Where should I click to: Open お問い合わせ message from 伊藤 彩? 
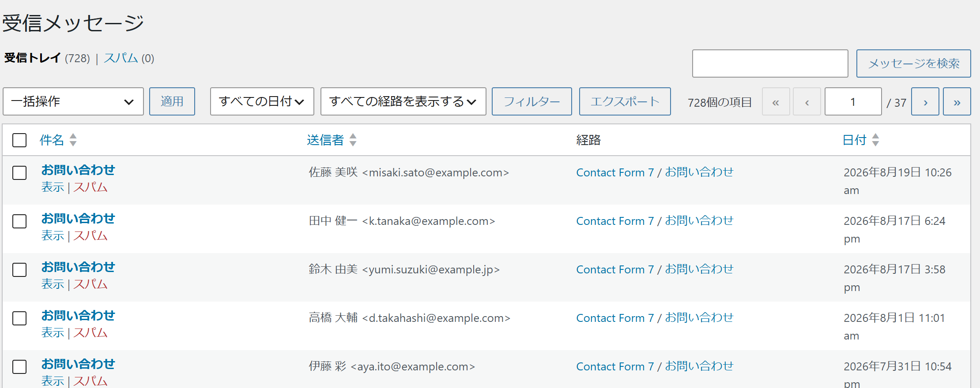[78, 364]
